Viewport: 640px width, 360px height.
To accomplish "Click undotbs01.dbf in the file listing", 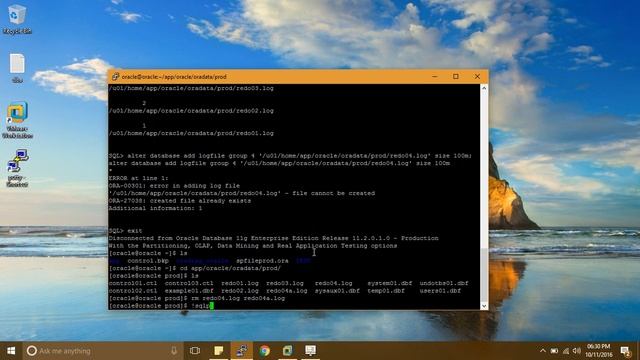I will tap(444, 283).
